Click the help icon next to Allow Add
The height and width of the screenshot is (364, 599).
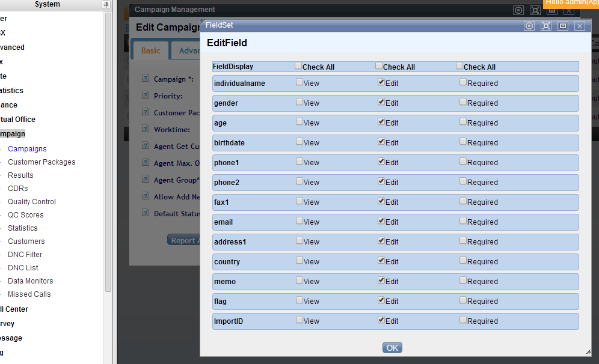[145, 196]
